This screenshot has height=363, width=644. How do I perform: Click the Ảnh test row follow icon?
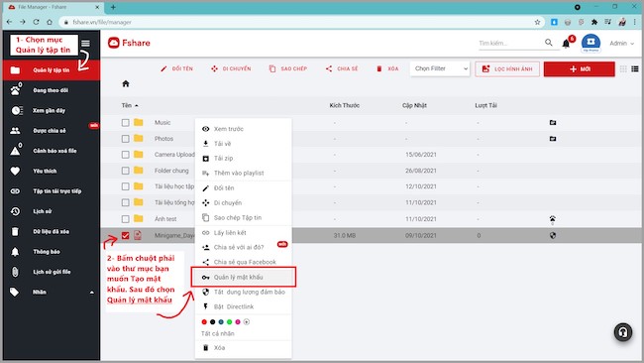click(x=553, y=219)
